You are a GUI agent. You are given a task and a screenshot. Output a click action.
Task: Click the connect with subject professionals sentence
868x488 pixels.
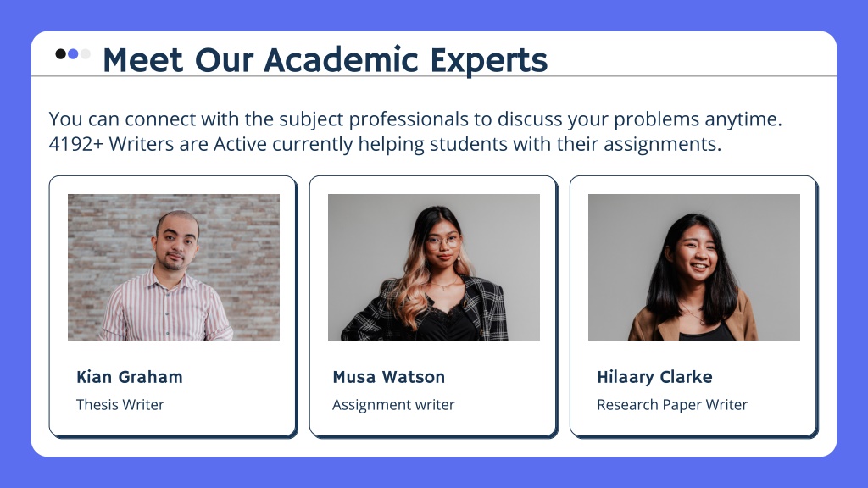point(415,119)
